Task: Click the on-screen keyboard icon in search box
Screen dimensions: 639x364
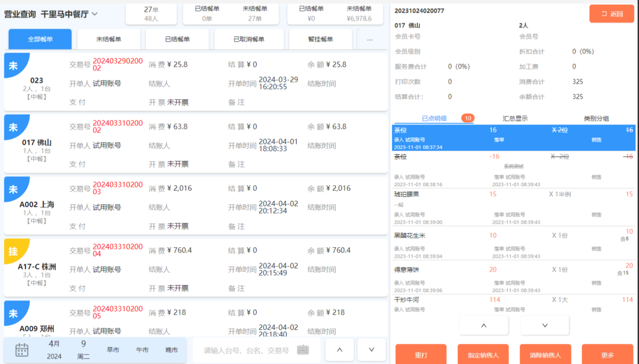Action: pyautogui.click(x=303, y=350)
